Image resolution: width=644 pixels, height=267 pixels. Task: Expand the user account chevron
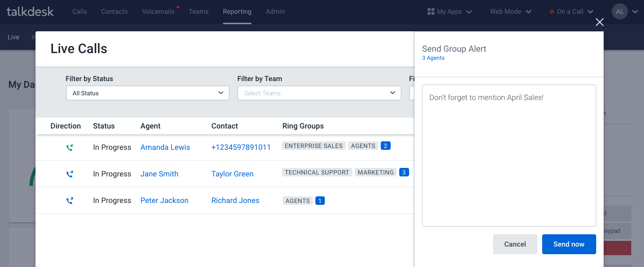[635, 12]
